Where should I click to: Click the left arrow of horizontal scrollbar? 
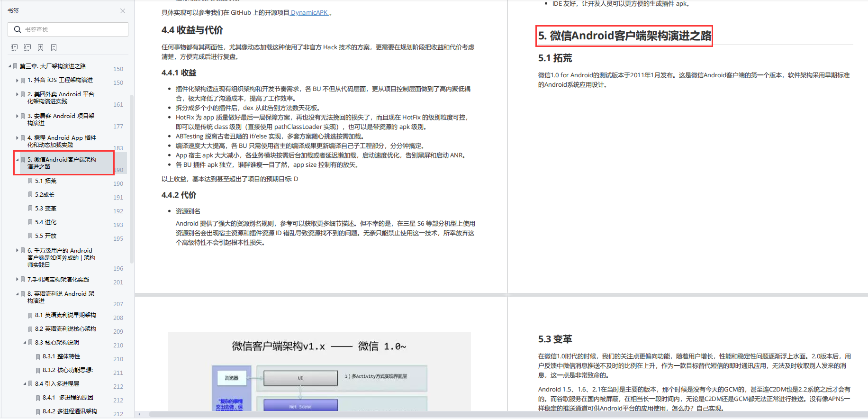point(139,414)
